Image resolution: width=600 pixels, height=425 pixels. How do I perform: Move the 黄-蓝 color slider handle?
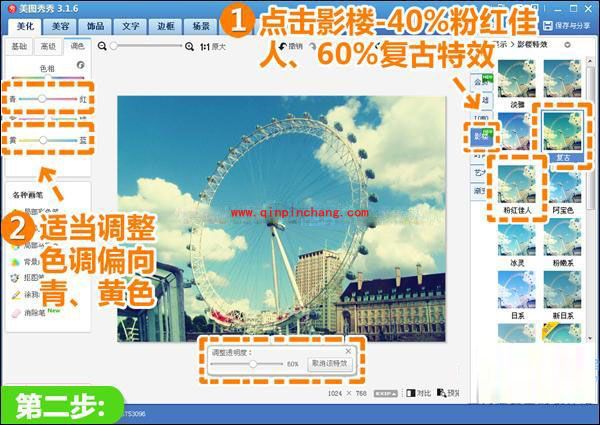(x=43, y=140)
